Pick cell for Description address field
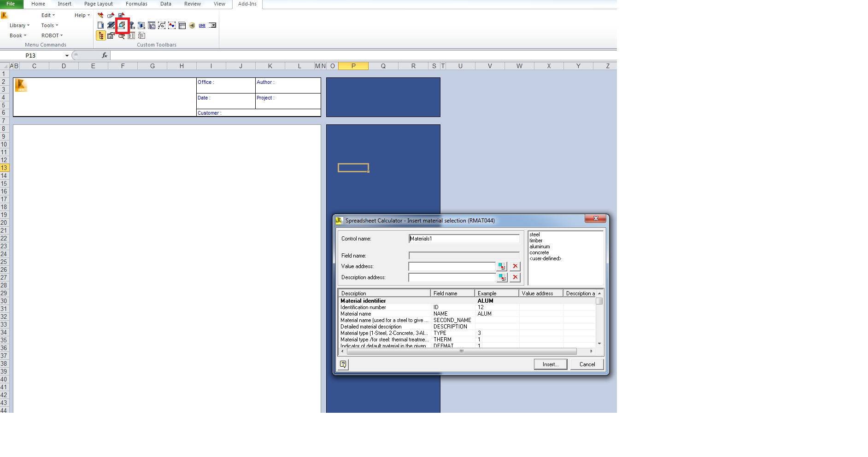 (x=502, y=277)
